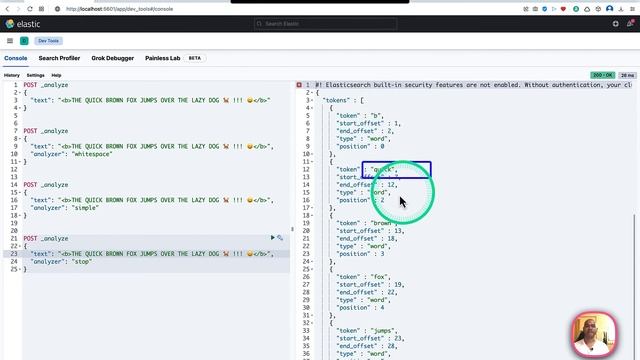Click the red heart extension icon
The height and width of the screenshot is (360, 640).
pos(563,9)
